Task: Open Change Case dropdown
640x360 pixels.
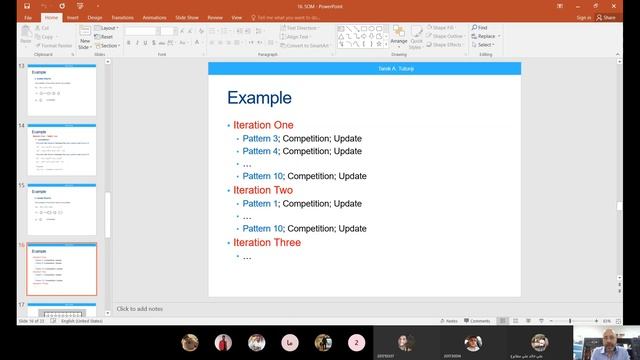Action: pyautogui.click(x=183, y=43)
